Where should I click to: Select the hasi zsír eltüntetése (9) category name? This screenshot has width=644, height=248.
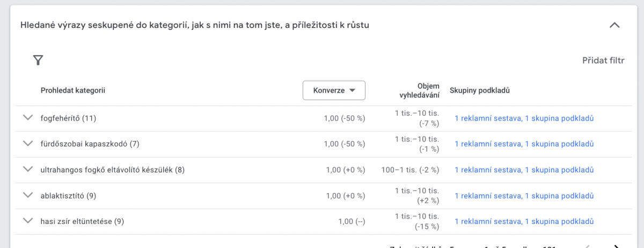click(82, 221)
